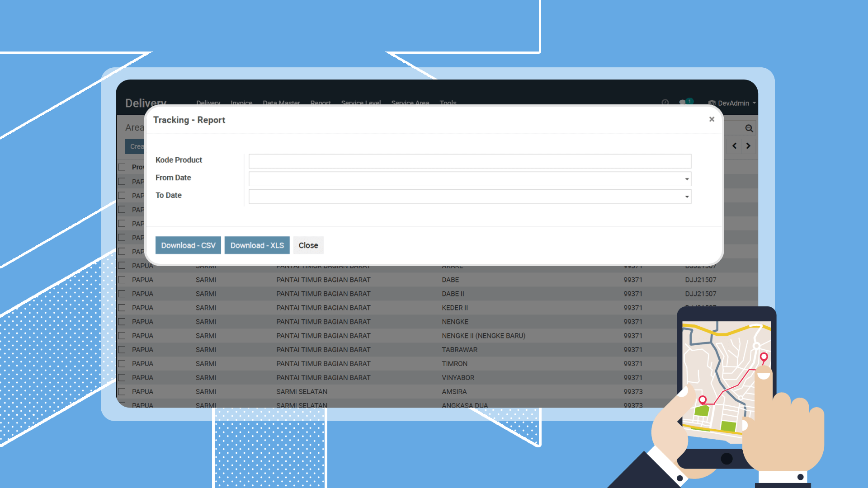Go to next page with right arrow
This screenshot has height=488, width=868.
(749, 146)
